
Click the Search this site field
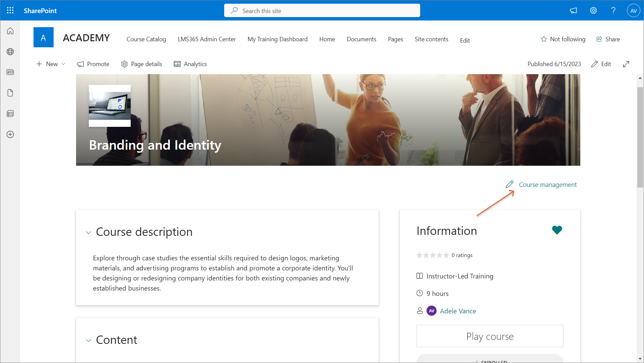(322, 11)
